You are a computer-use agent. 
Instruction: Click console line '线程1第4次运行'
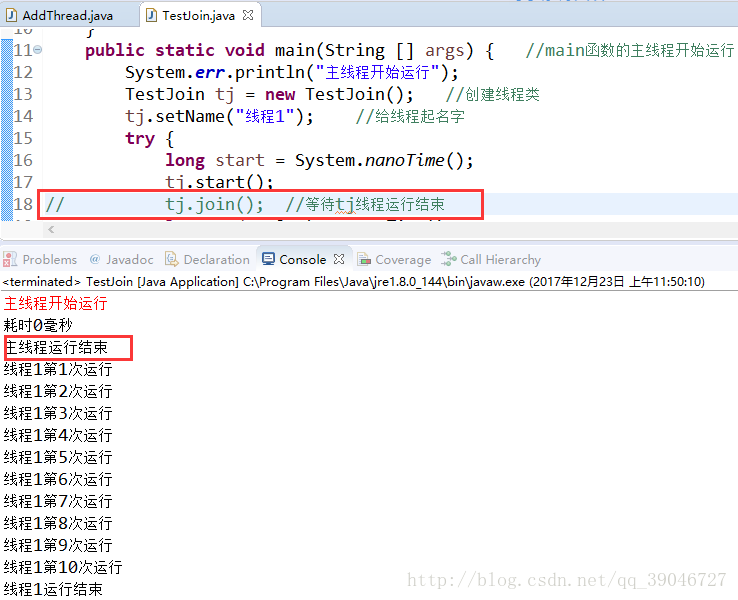58,435
